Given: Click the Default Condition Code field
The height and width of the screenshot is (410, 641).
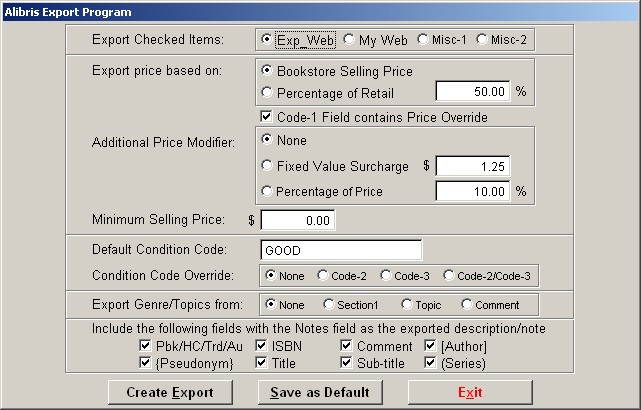Looking at the screenshot, I should click(341, 250).
